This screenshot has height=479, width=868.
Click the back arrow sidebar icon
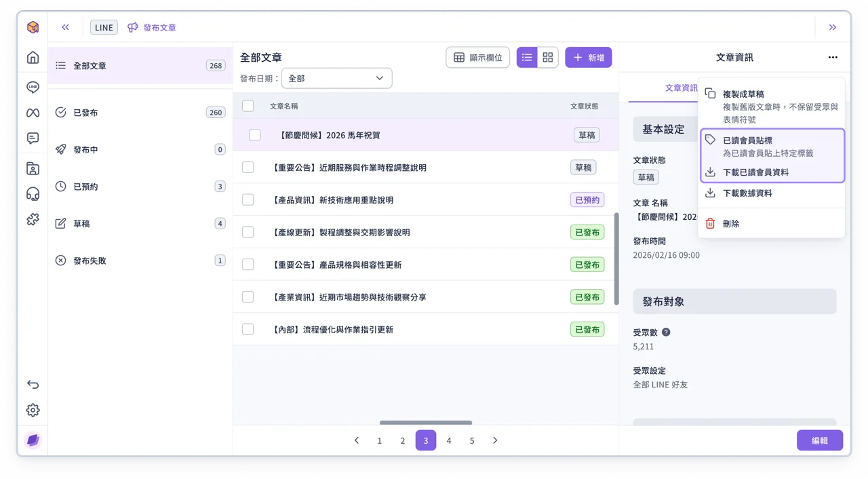(x=33, y=385)
